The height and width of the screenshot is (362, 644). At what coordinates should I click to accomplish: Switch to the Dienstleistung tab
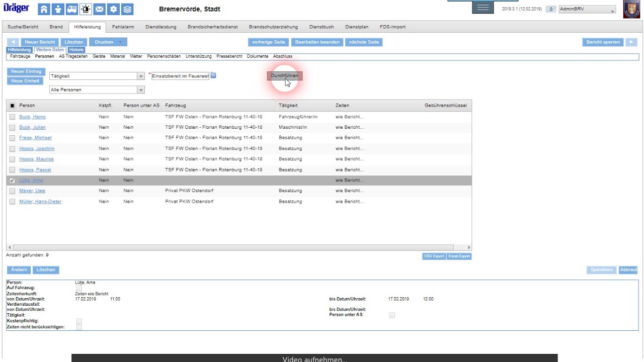[161, 27]
